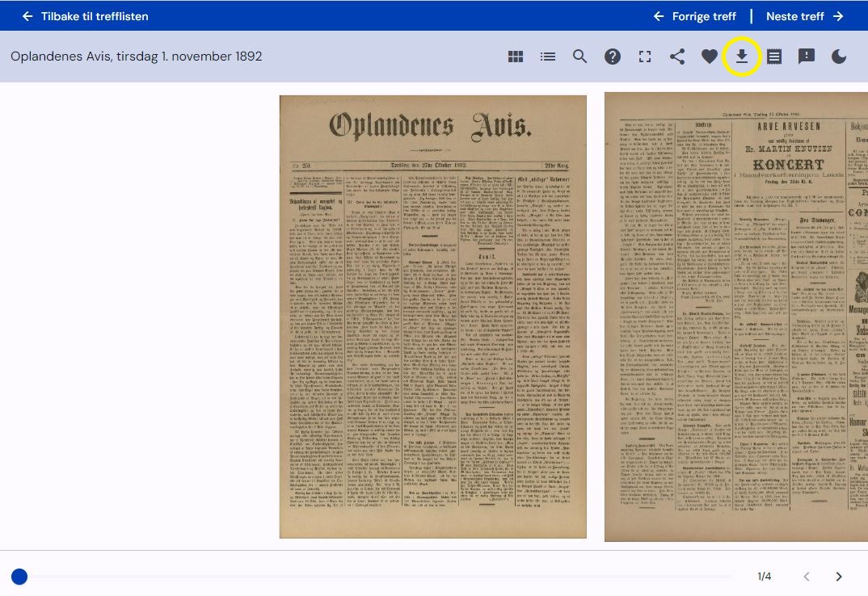
Task: Add newspaper to favorites with heart icon
Action: coord(710,57)
